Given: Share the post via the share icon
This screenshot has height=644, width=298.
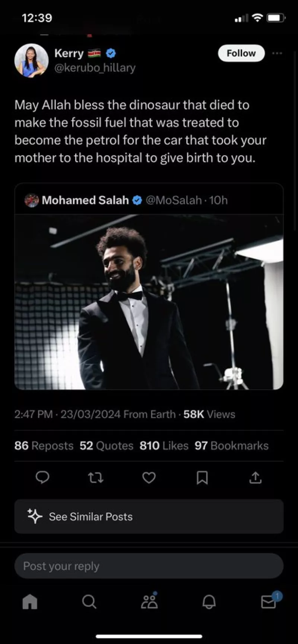Looking at the screenshot, I should pyautogui.click(x=255, y=477).
